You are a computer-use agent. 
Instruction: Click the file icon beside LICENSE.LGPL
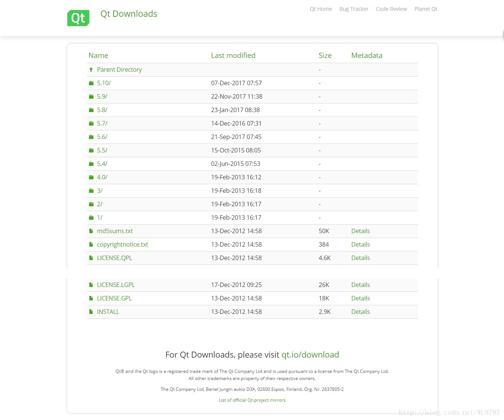point(91,285)
